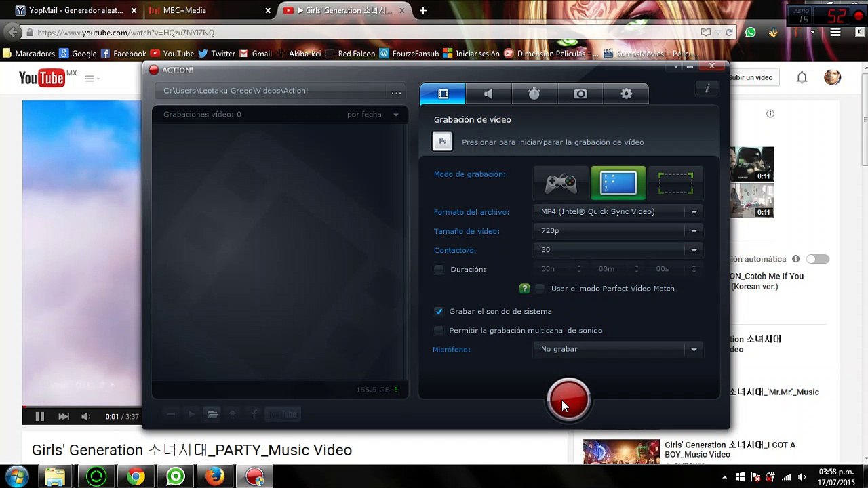
Task: Select the games recording mode gamepad icon
Action: [x=561, y=183]
